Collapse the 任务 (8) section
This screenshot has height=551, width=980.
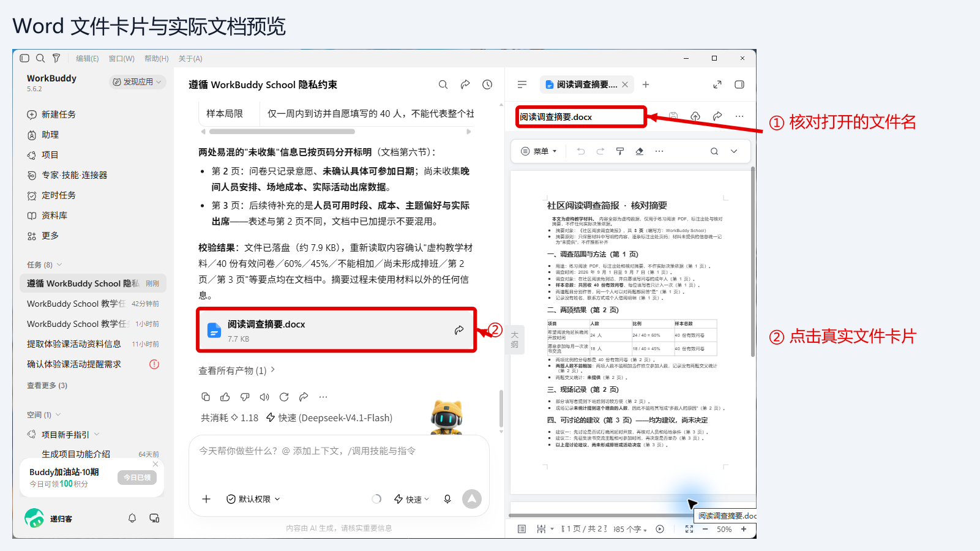[45, 264]
